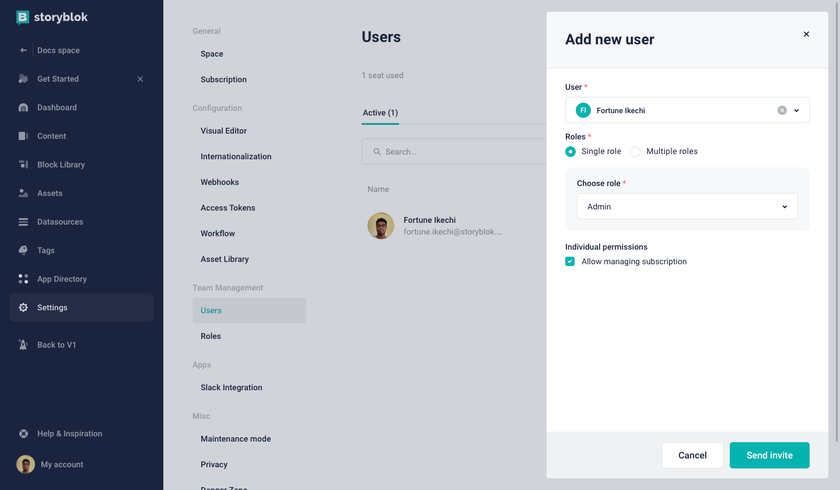
Task: Open the Dashboard page link
Action: point(57,108)
